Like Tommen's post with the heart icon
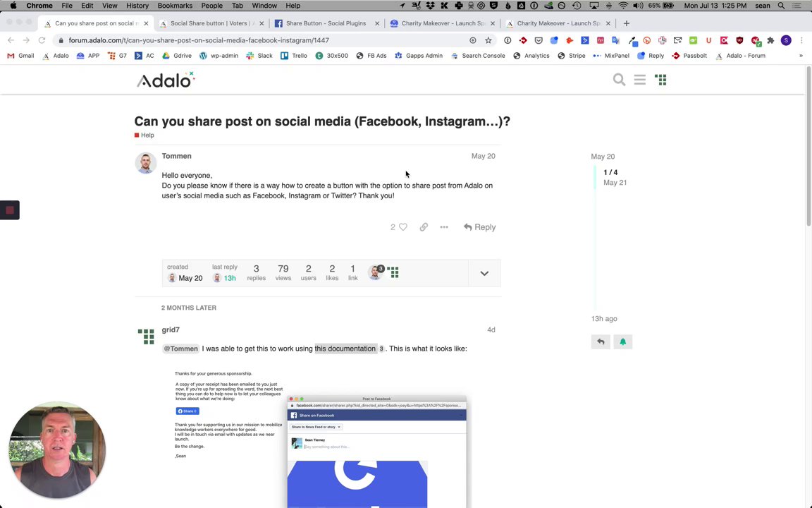This screenshot has width=812, height=508. tap(403, 227)
